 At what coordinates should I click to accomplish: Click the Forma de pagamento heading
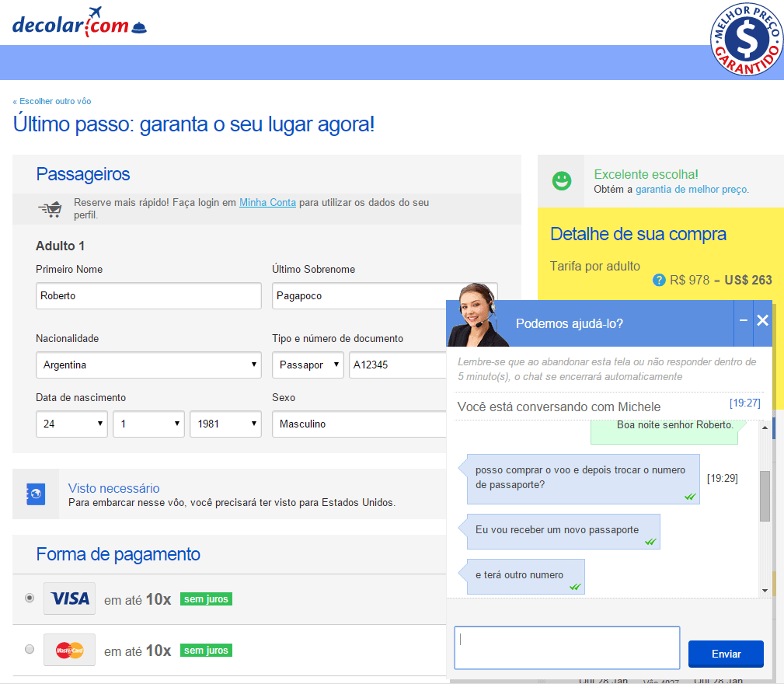coord(118,554)
